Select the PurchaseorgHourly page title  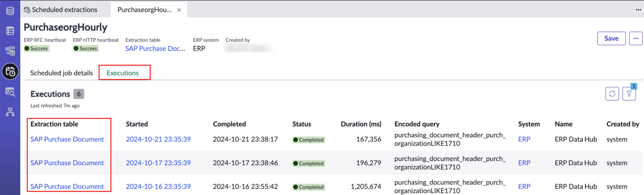66,27
